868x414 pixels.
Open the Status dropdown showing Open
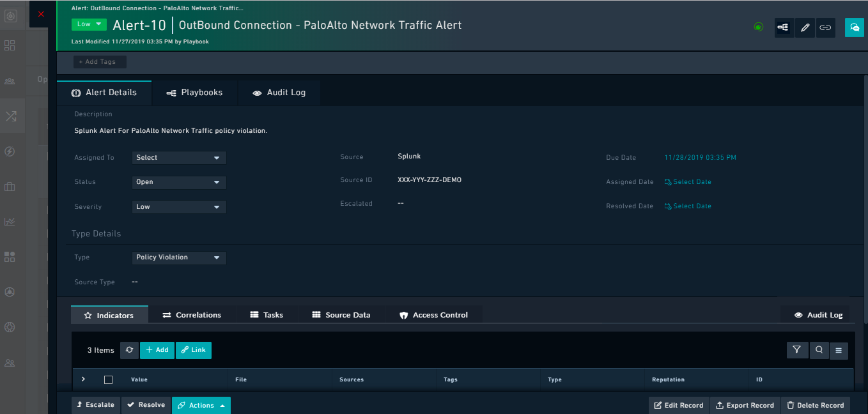click(178, 182)
